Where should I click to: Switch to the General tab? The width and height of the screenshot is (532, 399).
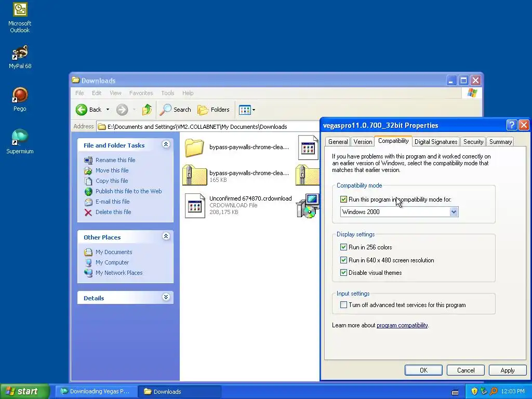click(x=338, y=142)
